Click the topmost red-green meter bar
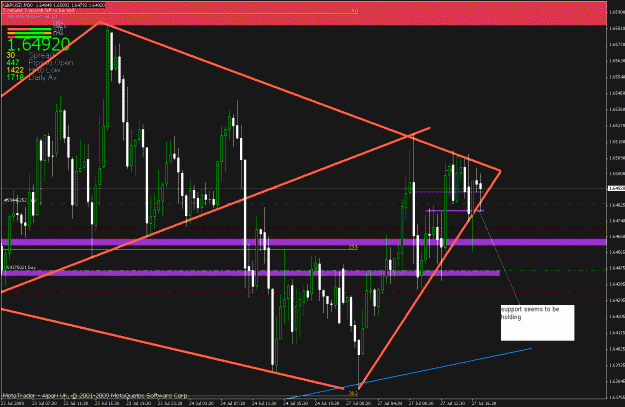 [29, 29]
